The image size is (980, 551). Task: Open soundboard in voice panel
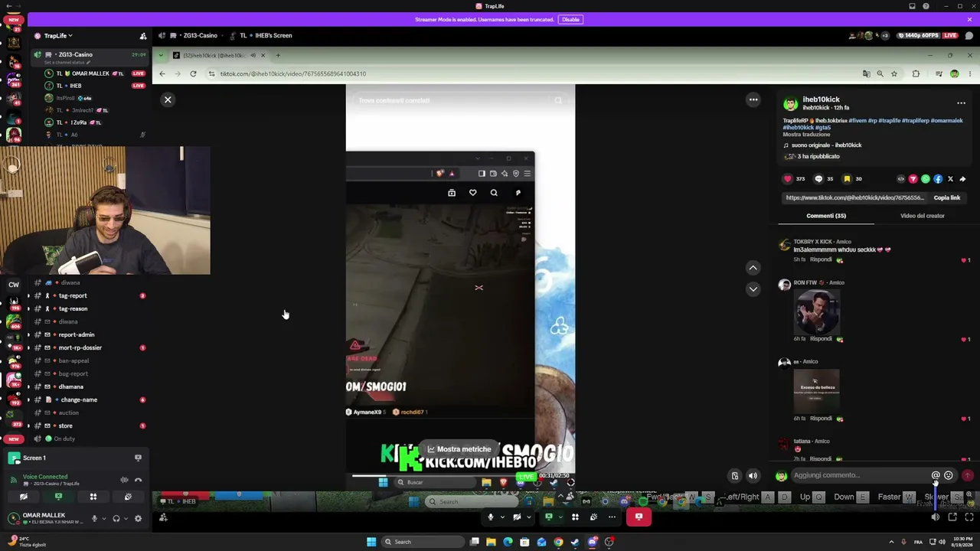tap(128, 497)
